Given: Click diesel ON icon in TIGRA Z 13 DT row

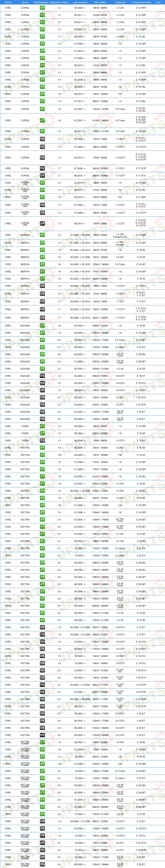Looking at the screenshot, I should click(42, 440).
